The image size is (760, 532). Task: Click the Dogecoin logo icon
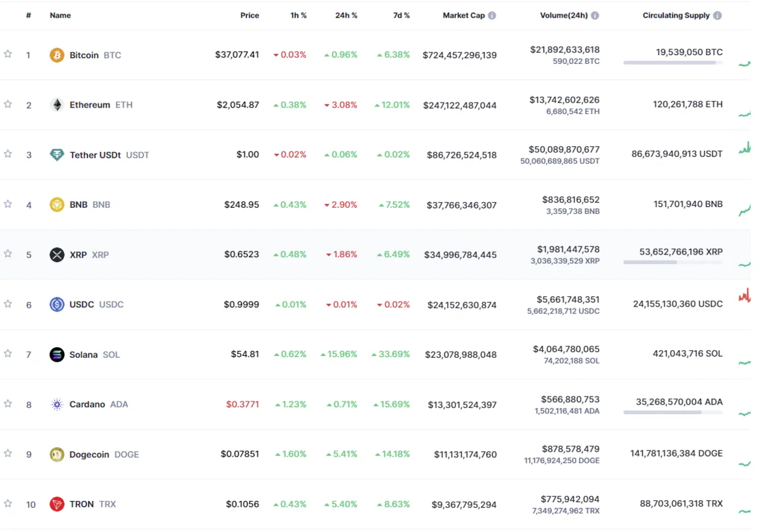[x=57, y=455]
